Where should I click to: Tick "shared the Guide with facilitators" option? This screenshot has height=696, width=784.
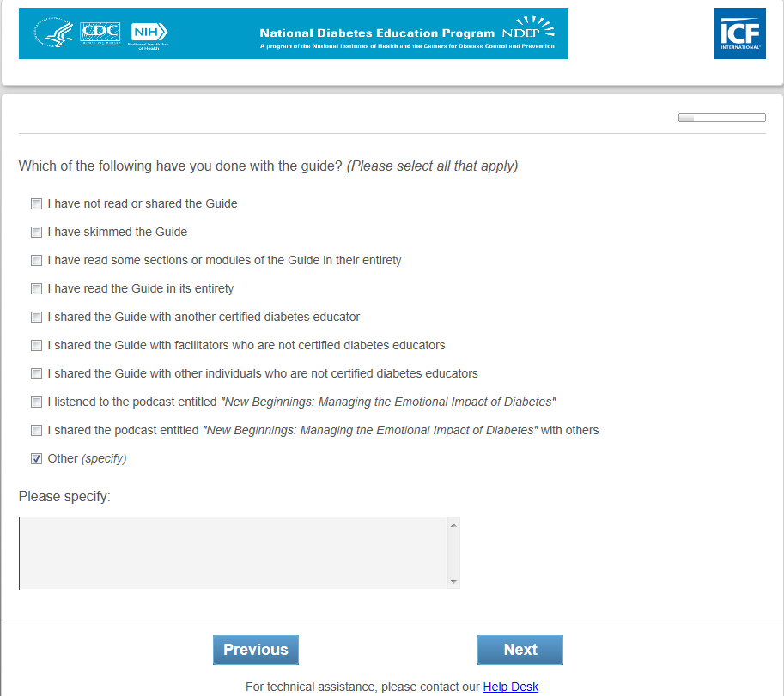(36, 346)
